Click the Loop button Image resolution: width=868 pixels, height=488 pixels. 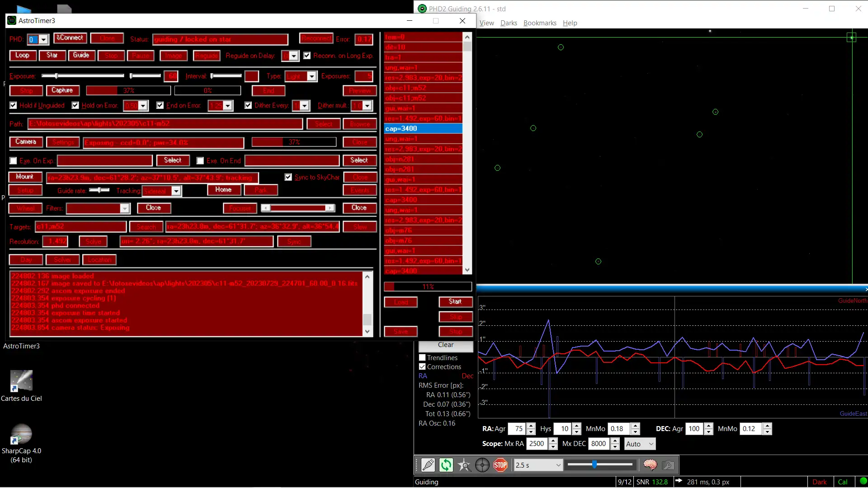click(x=22, y=55)
